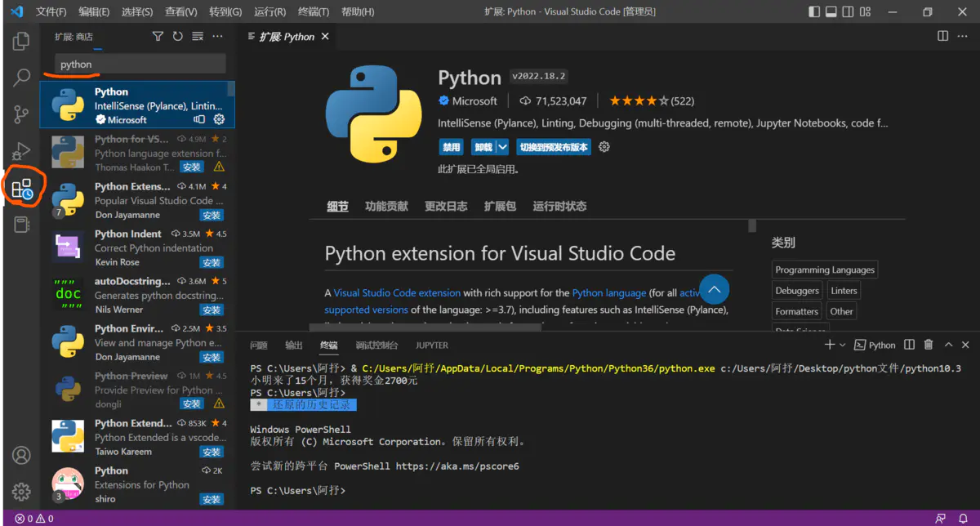Split the editor to the right
This screenshot has width=980, height=526.
pyautogui.click(x=942, y=36)
